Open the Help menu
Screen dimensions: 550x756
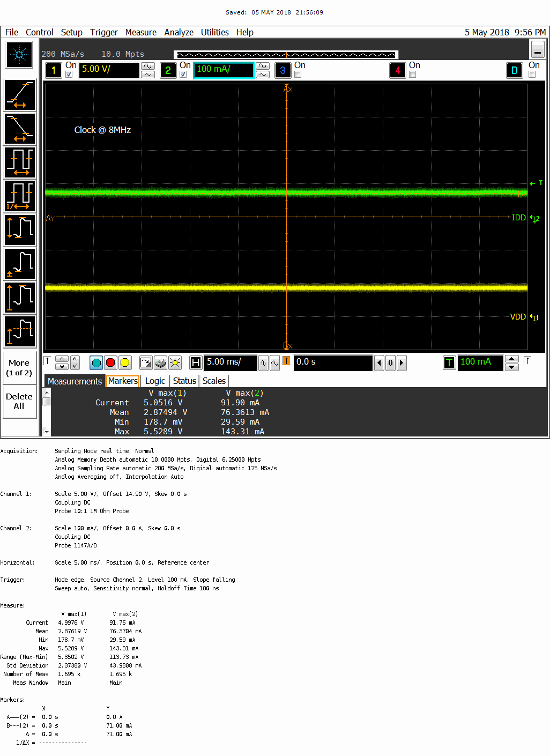[x=245, y=32]
